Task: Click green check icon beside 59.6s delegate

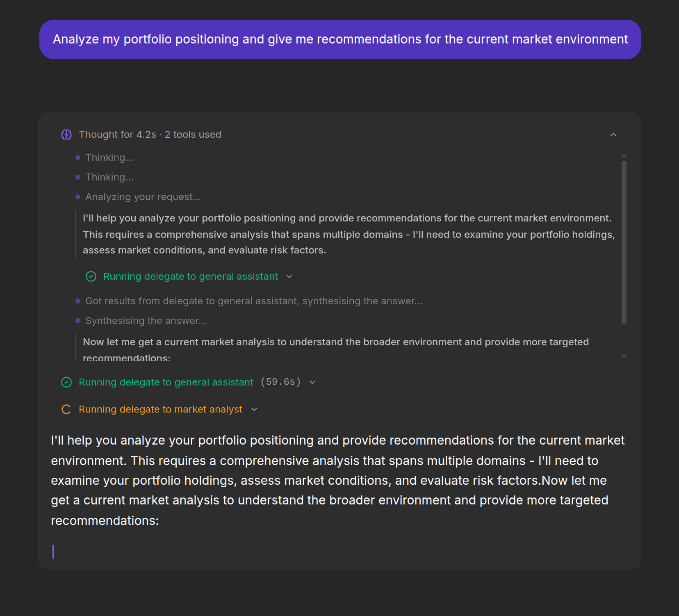Action: coord(66,382)
